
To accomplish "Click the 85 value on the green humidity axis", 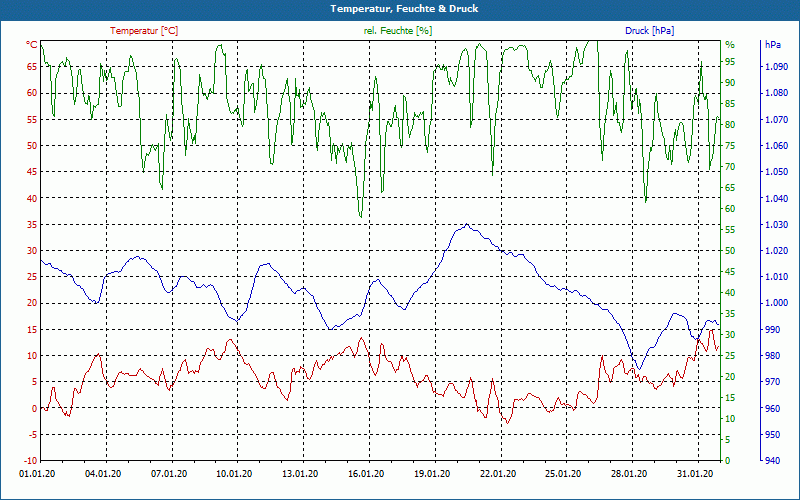I will [x=730, y=104].
